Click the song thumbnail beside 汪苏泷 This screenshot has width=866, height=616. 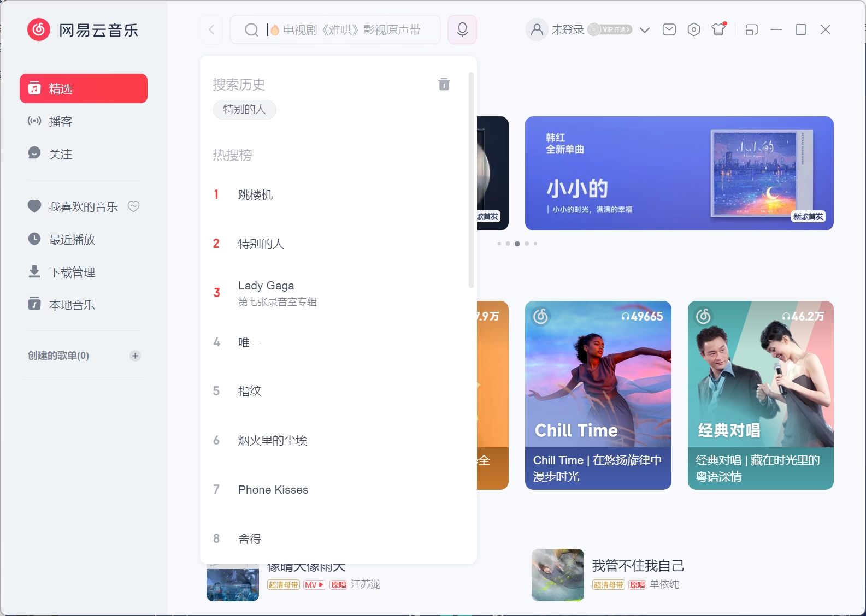[233, 583]
